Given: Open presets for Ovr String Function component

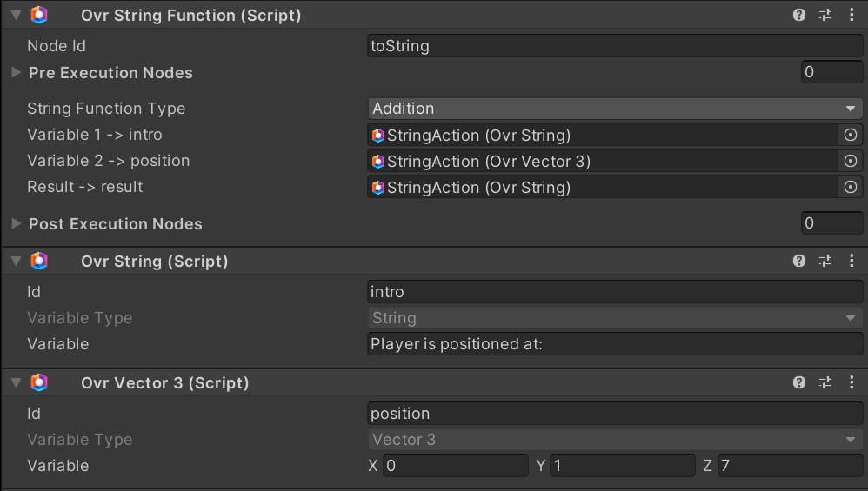Looking at the screenshot, I should point(825,15).
